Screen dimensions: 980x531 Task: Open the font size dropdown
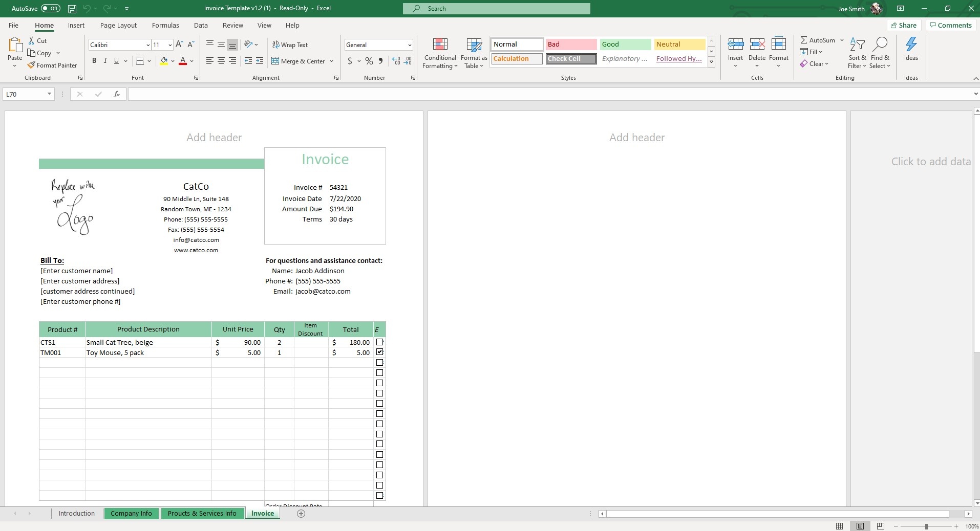(170, 45)
